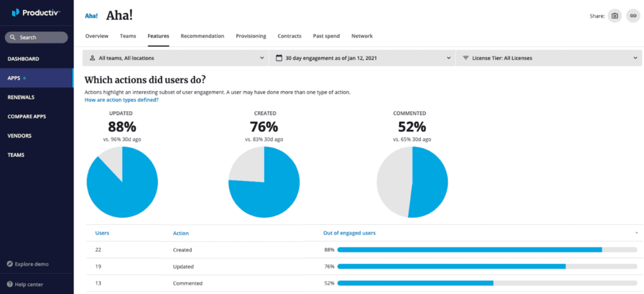
Task: Select TEAMS in the sidebar
Action: (x=36, y=155)
